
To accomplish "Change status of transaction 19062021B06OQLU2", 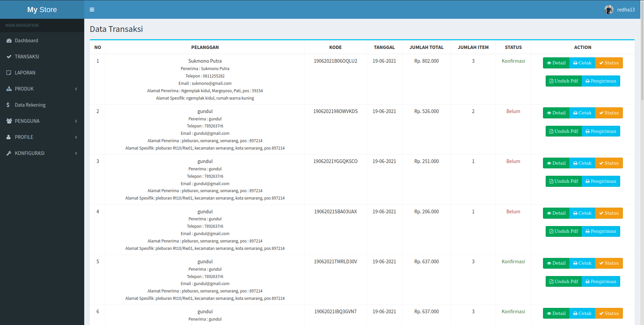I will coord(609,63).
